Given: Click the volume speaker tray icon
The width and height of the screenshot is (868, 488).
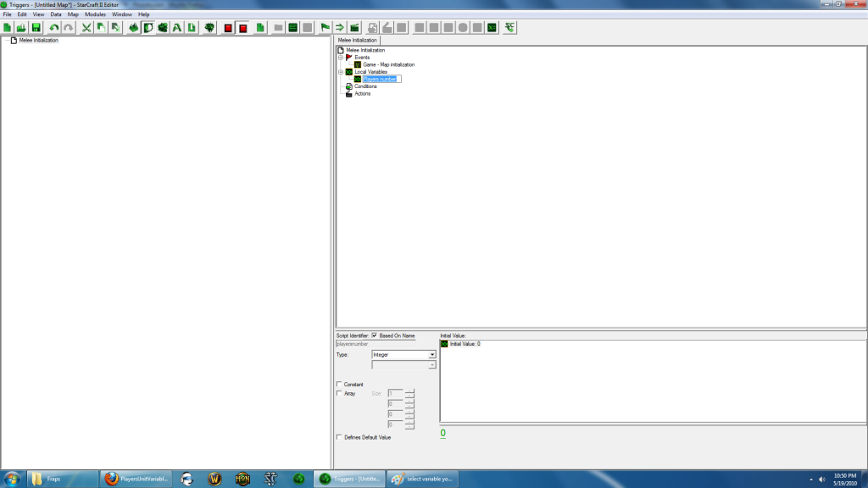Looking at the screenshot, I should tap(822, 480).
